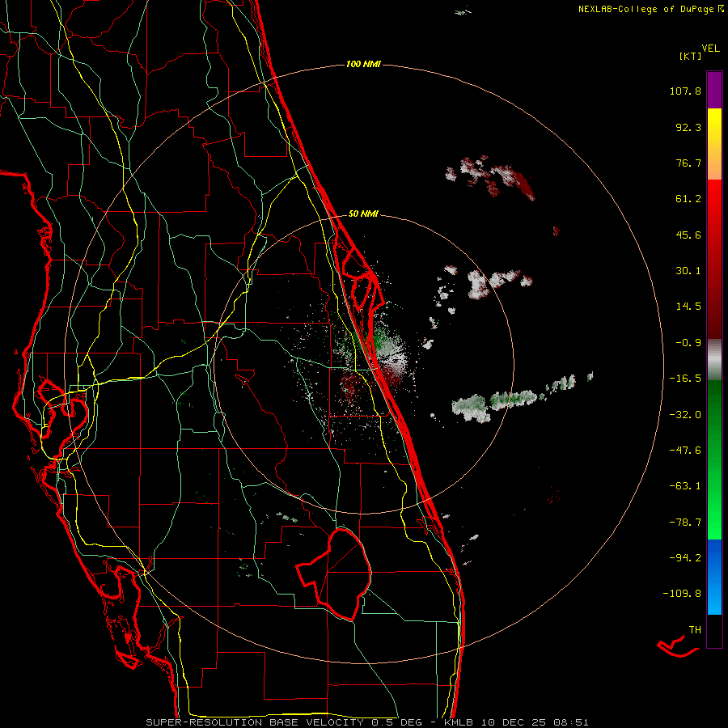The width and height of the screenshot is (728, 728).
Task: Select the -0.9 scale value
Action: (x=688, y=343)
